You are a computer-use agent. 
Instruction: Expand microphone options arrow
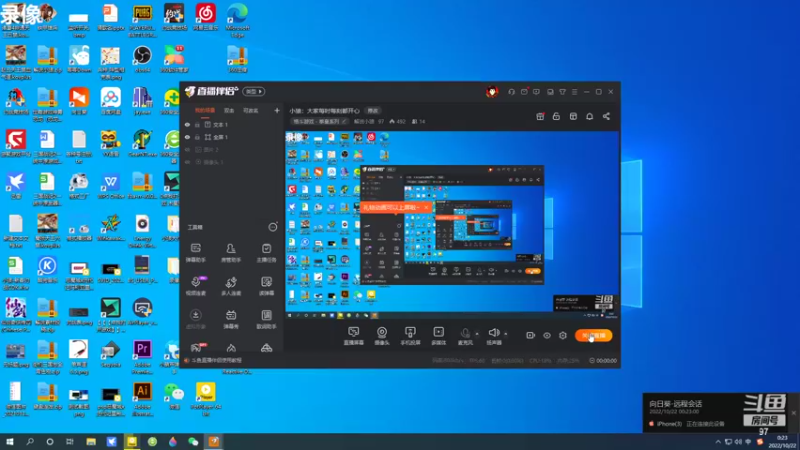[x=477, y=334]
